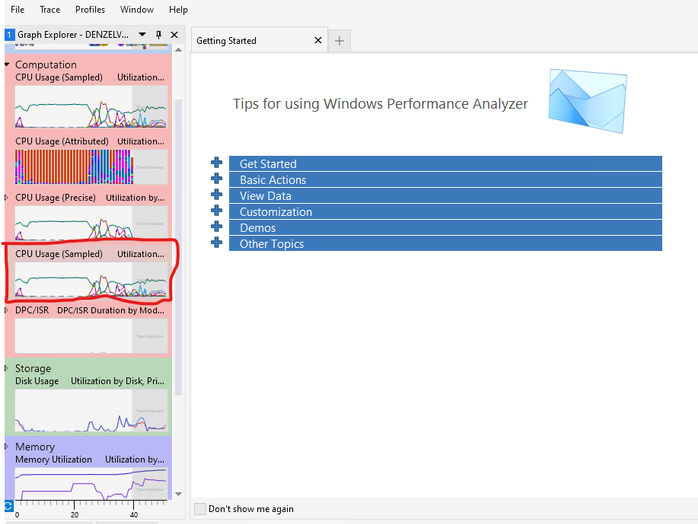Viewport: 698px width, 524px height.
Task: Open the Help menu
Action: tap(178, 9)
